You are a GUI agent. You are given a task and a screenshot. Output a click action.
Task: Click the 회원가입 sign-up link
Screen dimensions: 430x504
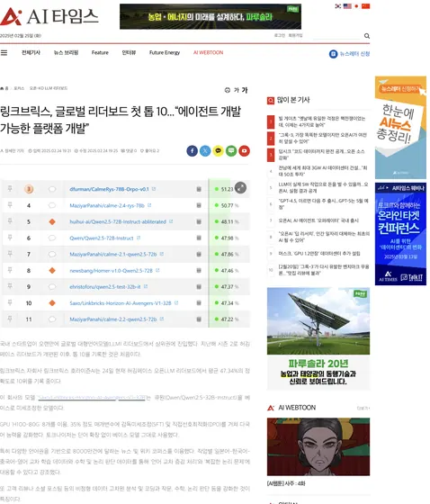click(295, 35)
